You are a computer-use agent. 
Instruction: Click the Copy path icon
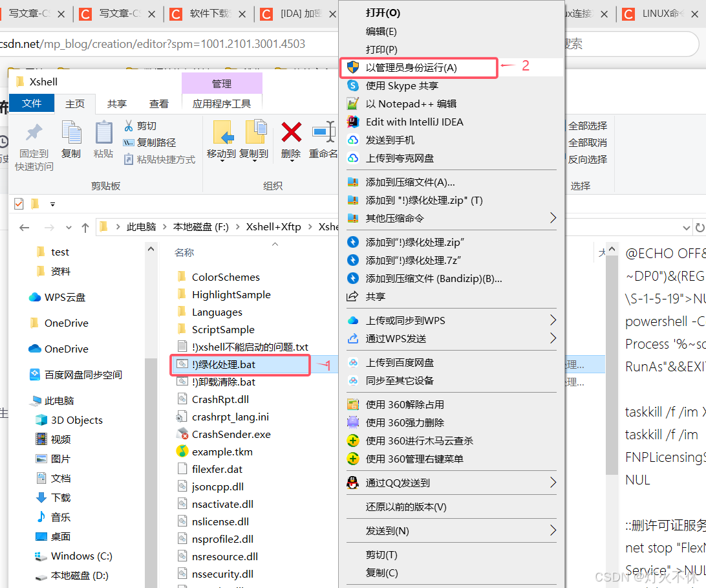(x=129, y=143)
